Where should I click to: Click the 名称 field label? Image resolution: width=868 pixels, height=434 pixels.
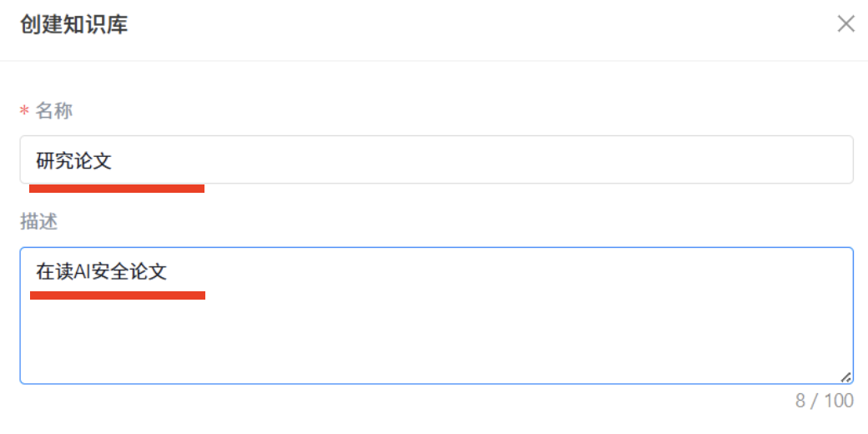[x=53, y=110]
